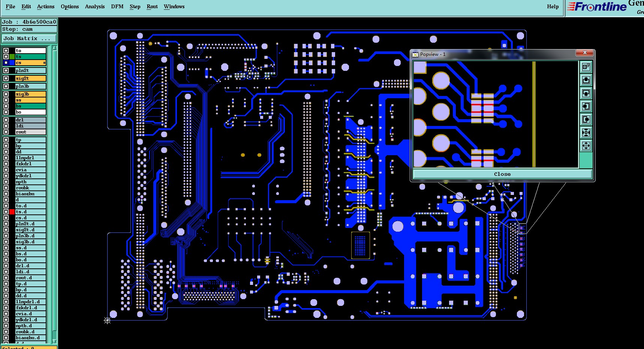
Task: Select the layer name bo
Action: tap(31, 112)
